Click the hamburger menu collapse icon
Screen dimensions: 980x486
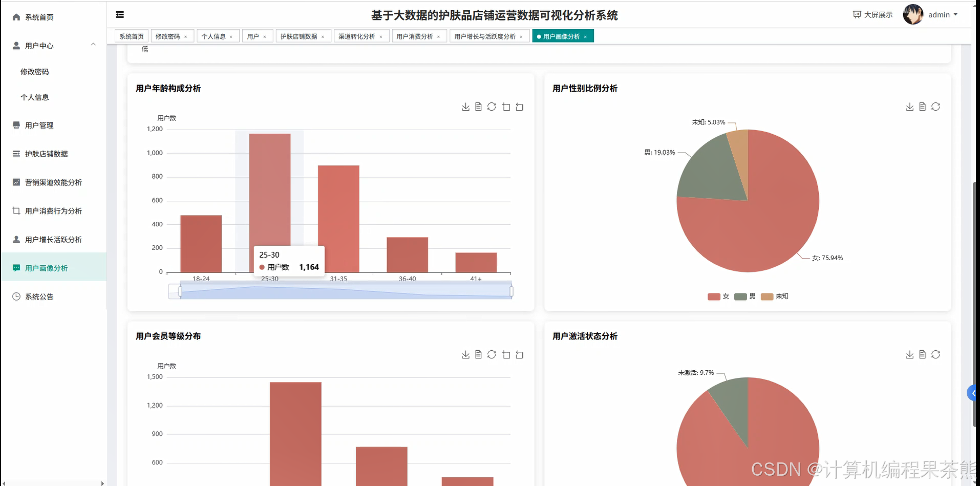click(120, 15)
